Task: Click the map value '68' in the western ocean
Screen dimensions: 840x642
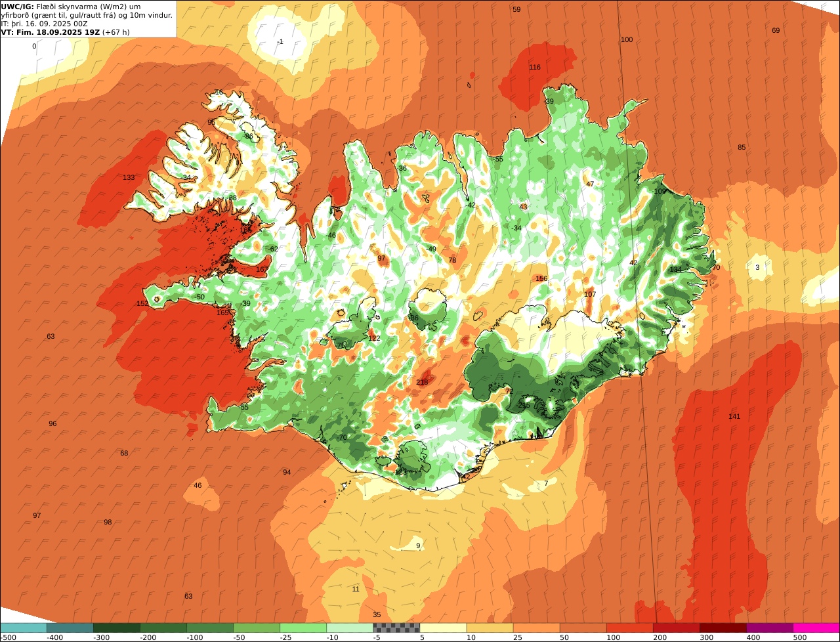Action: coord(124,453)
